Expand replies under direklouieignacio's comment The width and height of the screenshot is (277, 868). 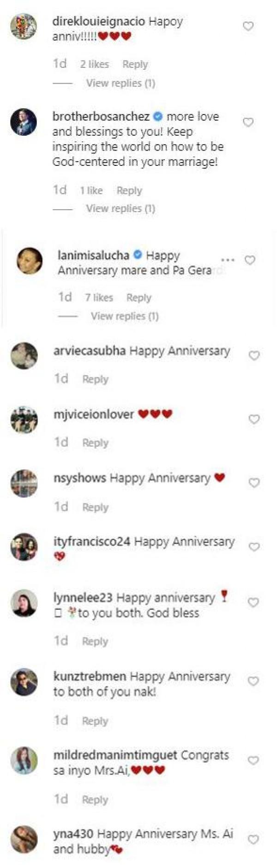(120, 83)
